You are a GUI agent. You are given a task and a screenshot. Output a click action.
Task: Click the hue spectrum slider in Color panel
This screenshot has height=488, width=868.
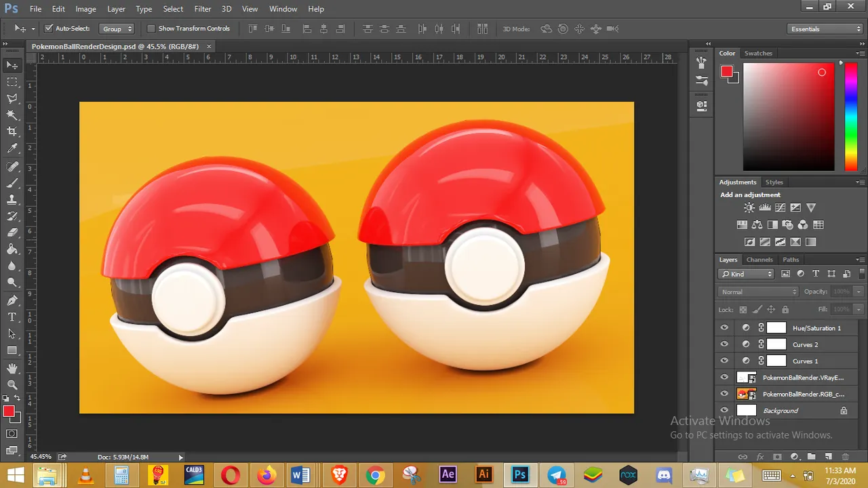pyautogui.click(x=850, y=118)
